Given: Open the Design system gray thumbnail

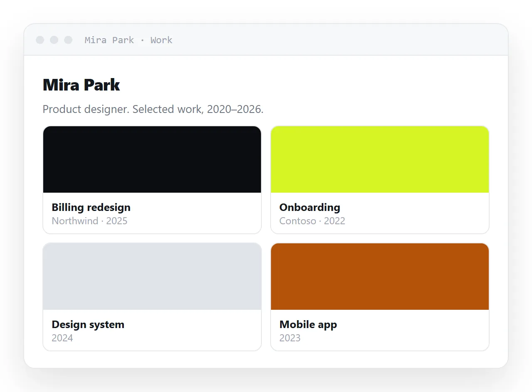Looking at the screenshot, I should coord(152,277).
